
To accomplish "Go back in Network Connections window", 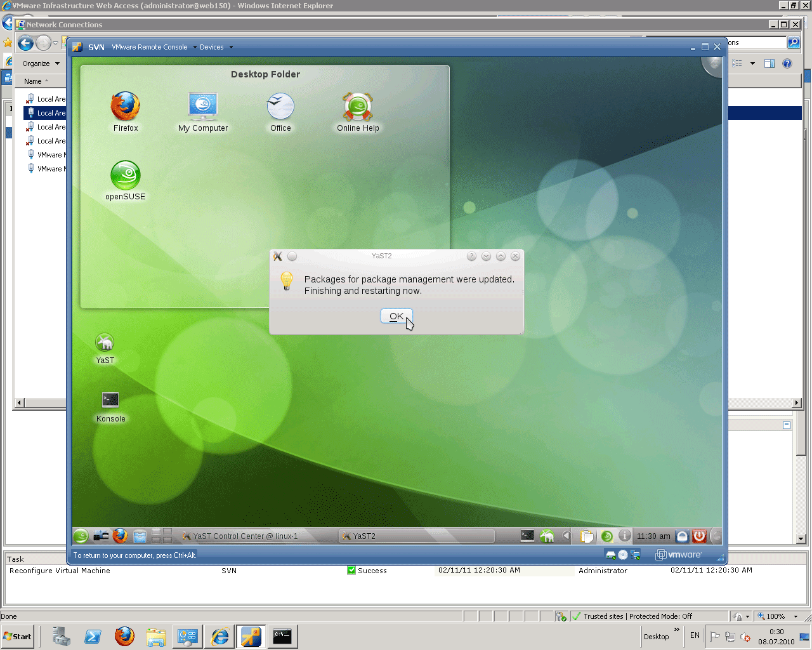I will (25, 43).
